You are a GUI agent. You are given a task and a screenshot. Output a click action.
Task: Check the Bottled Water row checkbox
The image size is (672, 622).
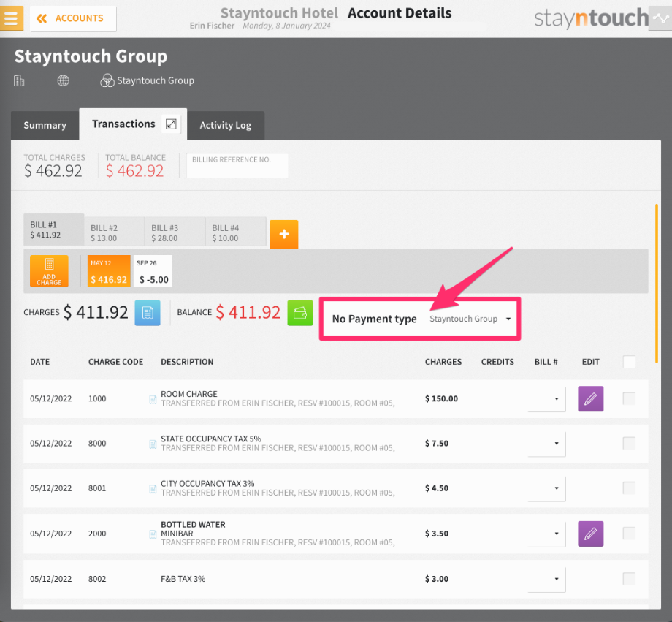pos(629,534)
